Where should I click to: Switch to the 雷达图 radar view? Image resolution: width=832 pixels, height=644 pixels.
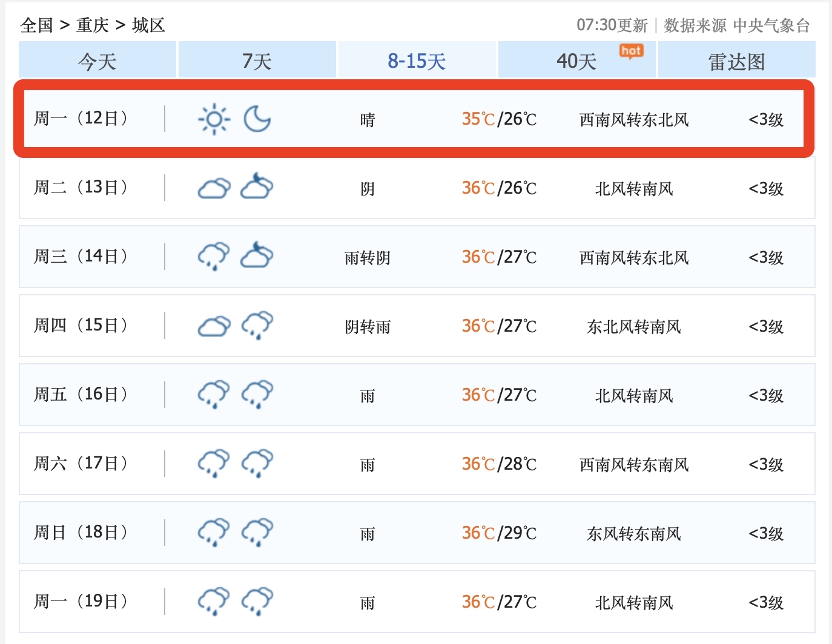click(x=735, y=60)
